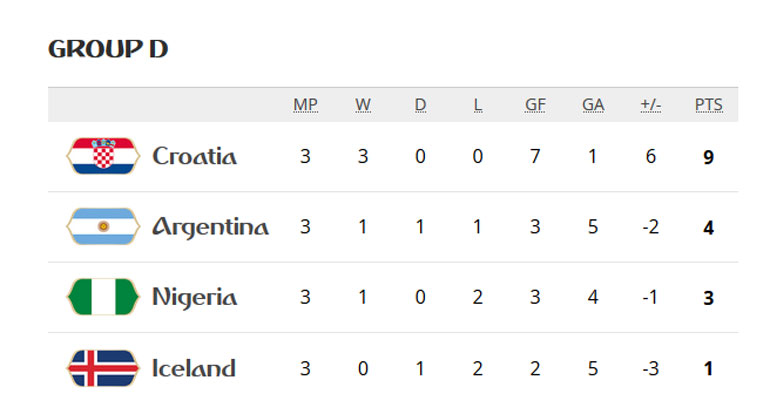The image size is (770, 414).
Task: Click the PTS column header
Action: 708,104
